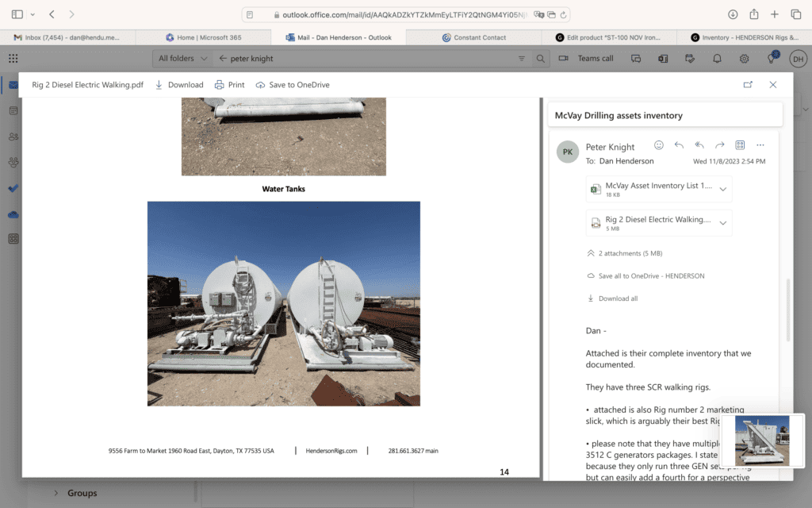Add emoji reaction to message

658,145
